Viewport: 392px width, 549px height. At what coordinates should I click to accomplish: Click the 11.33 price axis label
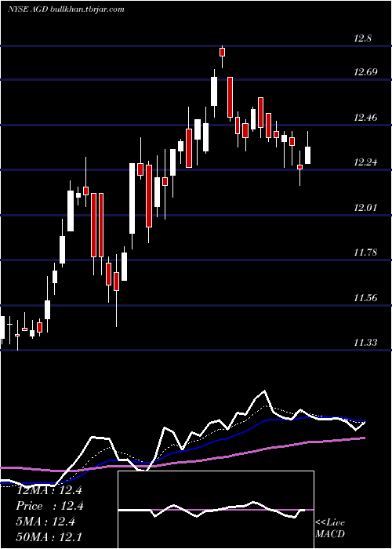click(x=365, y=342)
